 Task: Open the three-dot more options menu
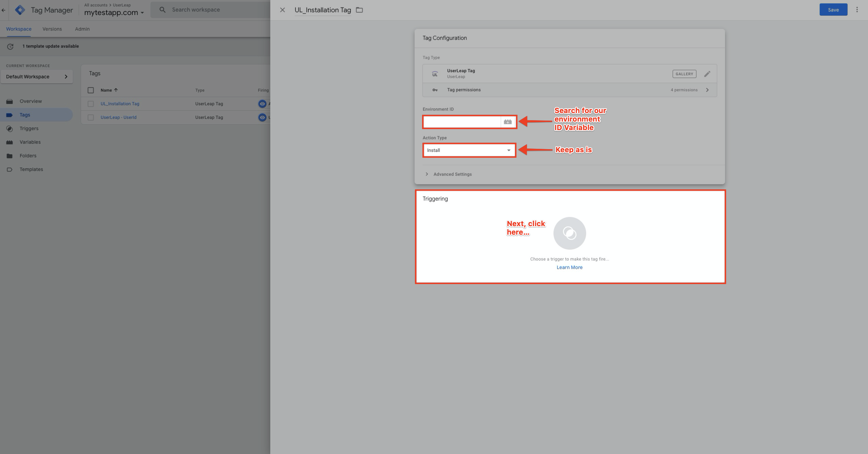(857, 10)
